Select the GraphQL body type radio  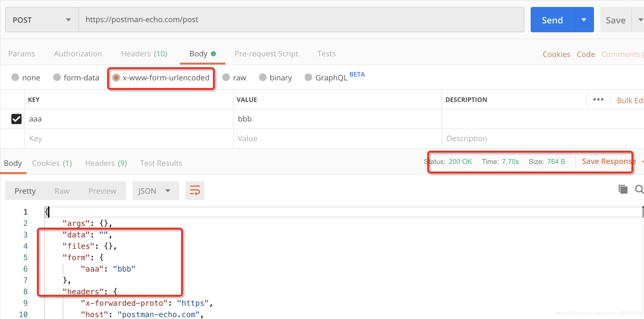(x=308, y=77)
